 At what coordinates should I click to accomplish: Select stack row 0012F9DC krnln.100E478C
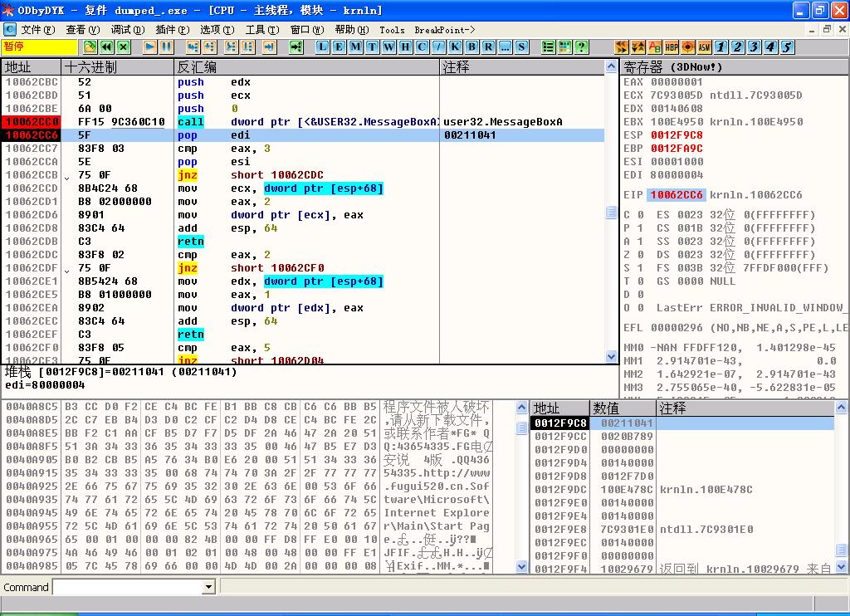[682, 490]
